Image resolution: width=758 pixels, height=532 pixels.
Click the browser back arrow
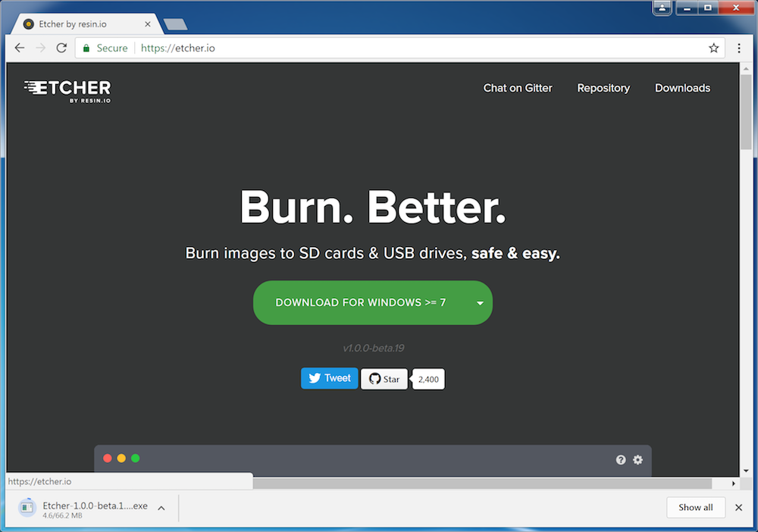pos(20,48)
